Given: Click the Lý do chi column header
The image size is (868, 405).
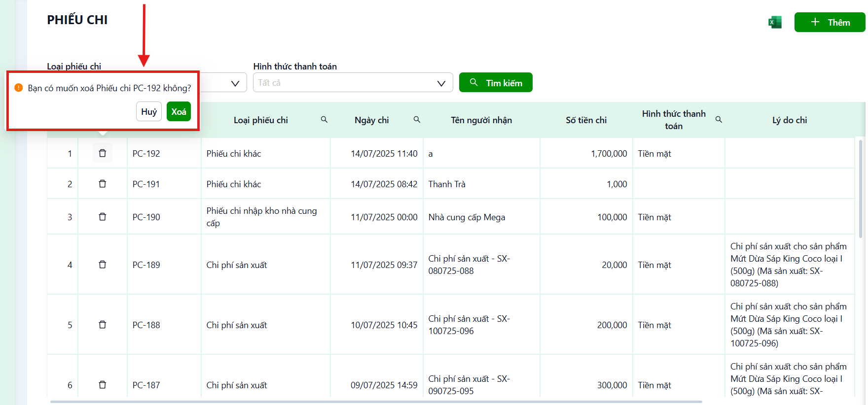Looking at the screenshot, I should click(x=789, y=120).
